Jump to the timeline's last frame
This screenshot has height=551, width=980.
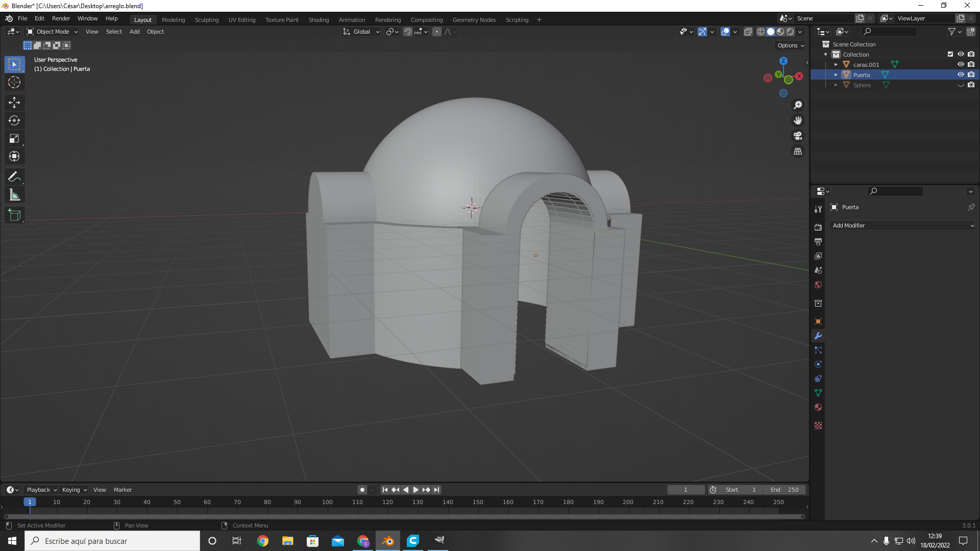[436, 490]
